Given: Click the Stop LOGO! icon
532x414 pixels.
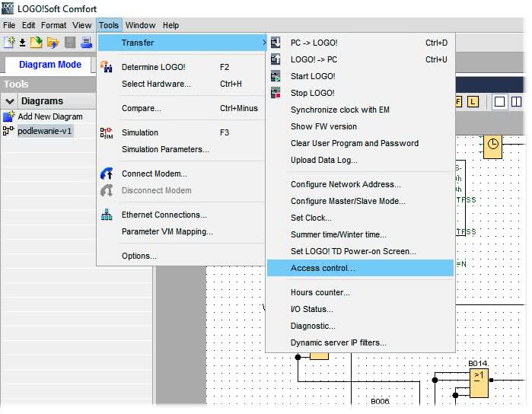Looking at the screenshot, I should [x=276, y=93].
